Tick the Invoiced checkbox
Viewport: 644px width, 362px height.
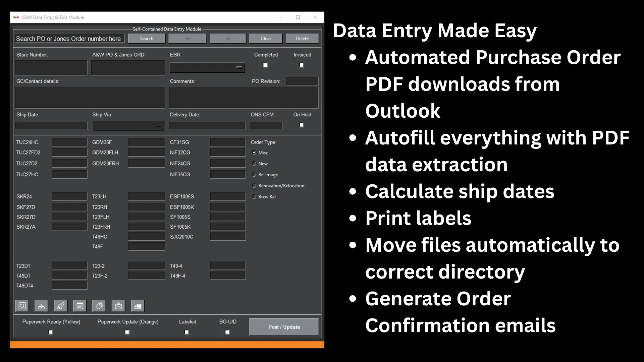[x=302, y=65]
